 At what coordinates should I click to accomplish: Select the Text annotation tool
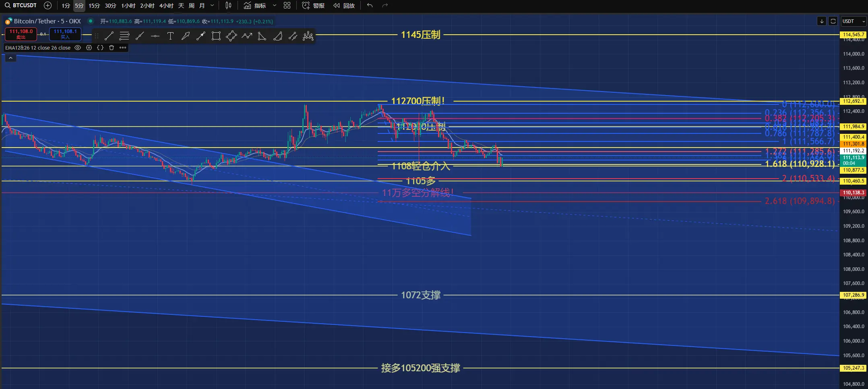(170, 36)
